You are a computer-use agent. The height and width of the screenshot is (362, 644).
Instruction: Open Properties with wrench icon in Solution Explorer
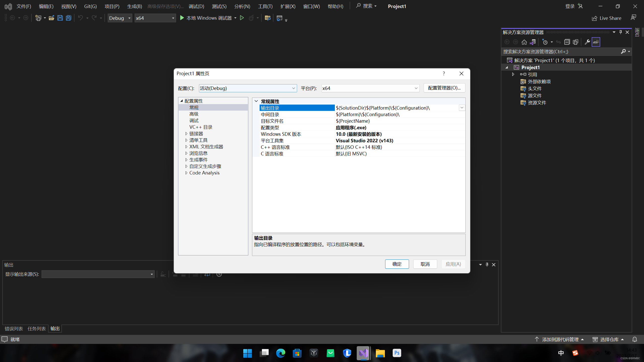coord(587,42)
